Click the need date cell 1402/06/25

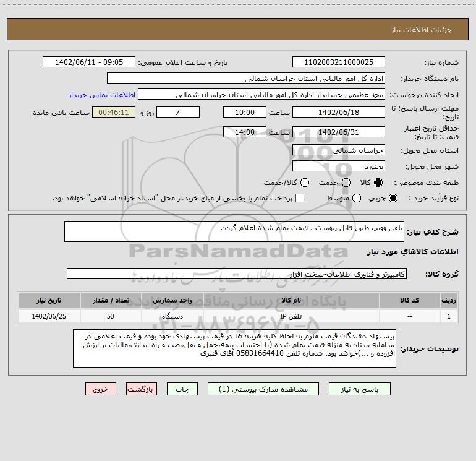tap(49, 316)
